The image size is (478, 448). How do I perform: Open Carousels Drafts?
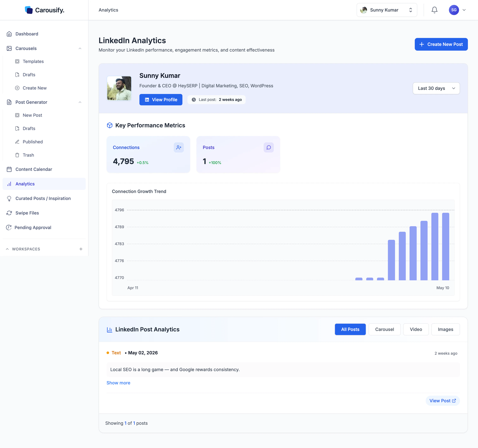pyautogui.click(x=29, y=75)
